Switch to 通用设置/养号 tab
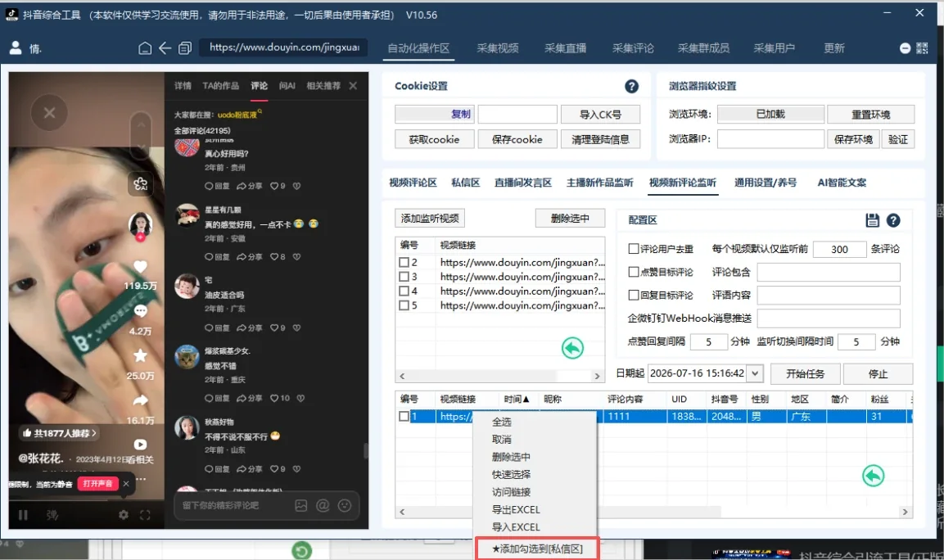Image resolution: width=944 pixels, height=560 pixels. pos(766,183)
